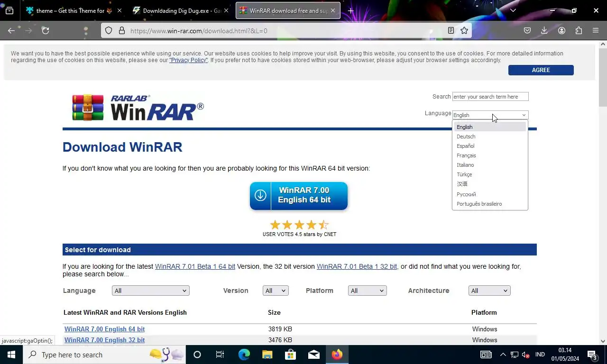Click the muted volume tray icon
Image resolution: width=607 pixels, height=364 pixels.
pyautogui.click(x=526, y=355)
